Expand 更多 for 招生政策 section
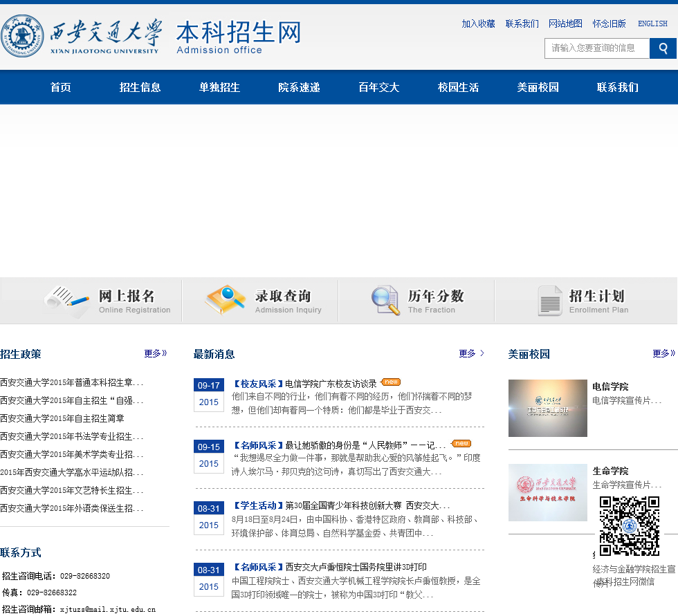 tap(156, 354)
